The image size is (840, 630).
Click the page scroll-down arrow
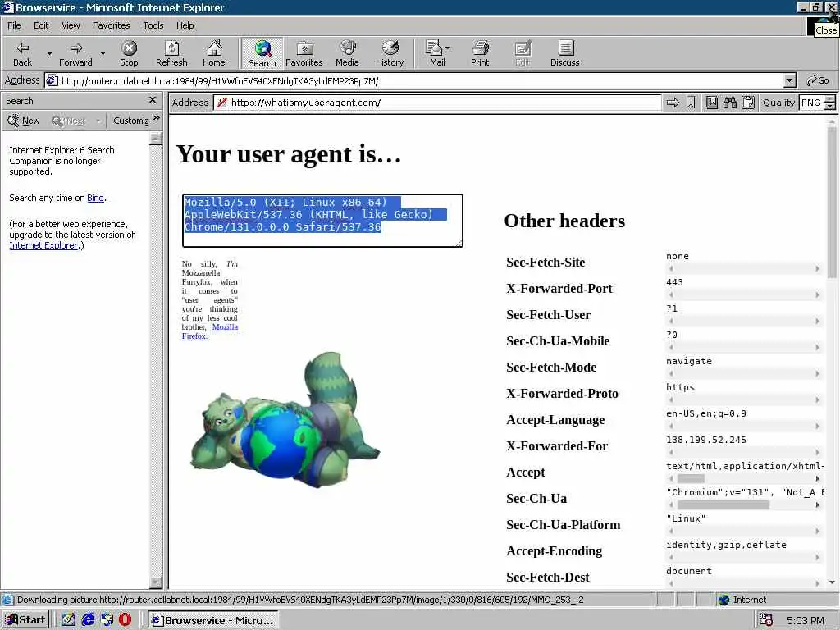click(832, 582)
